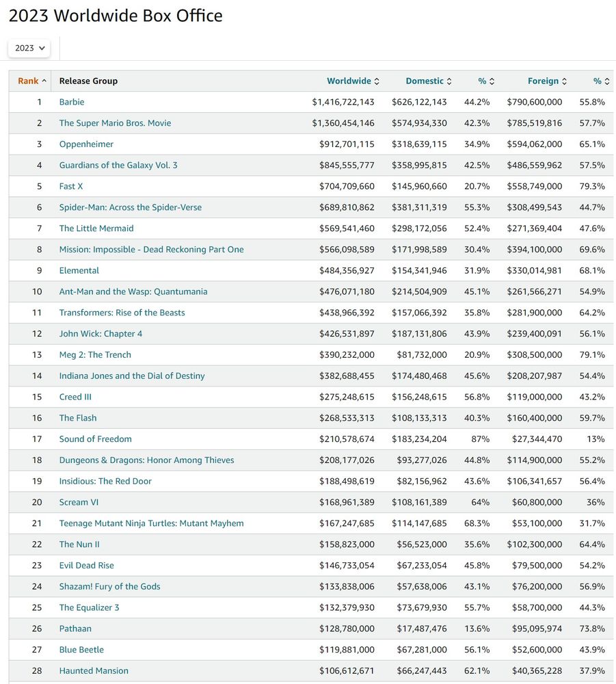The width and height of the screenshot is (616, 684).
Task: Open the Barbie movie link
Action: pyautogui.click(x=72, y=102)
